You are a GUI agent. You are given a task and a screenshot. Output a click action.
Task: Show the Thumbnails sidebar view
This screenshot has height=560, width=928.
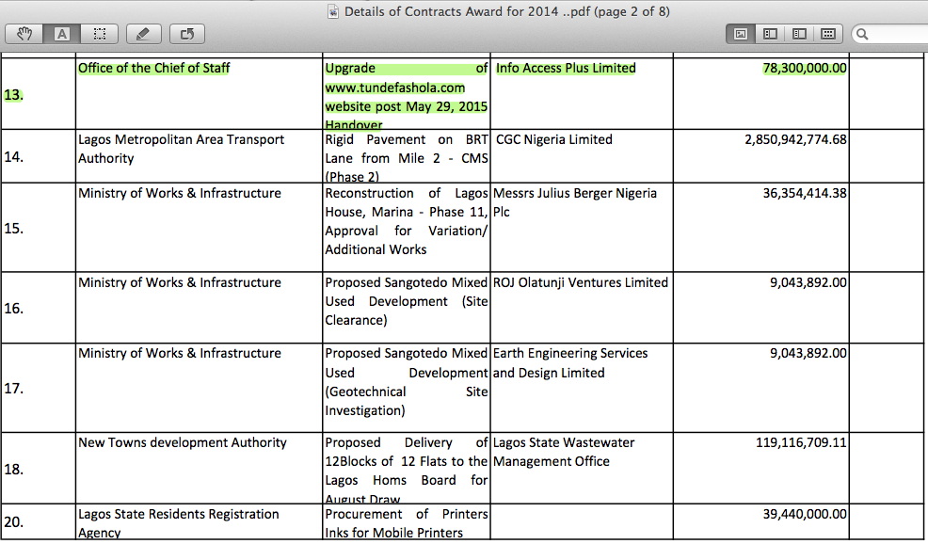(x=770, y=34)
